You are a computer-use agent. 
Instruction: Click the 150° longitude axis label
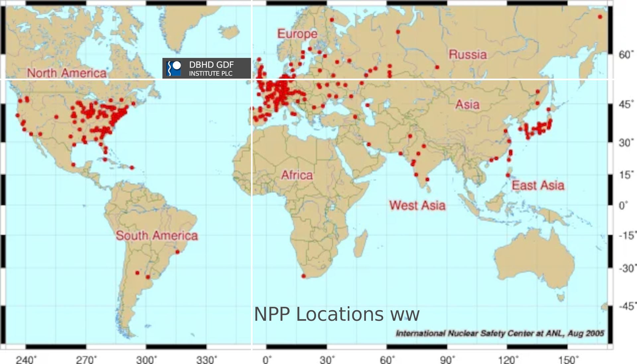(x=568, y=360)
